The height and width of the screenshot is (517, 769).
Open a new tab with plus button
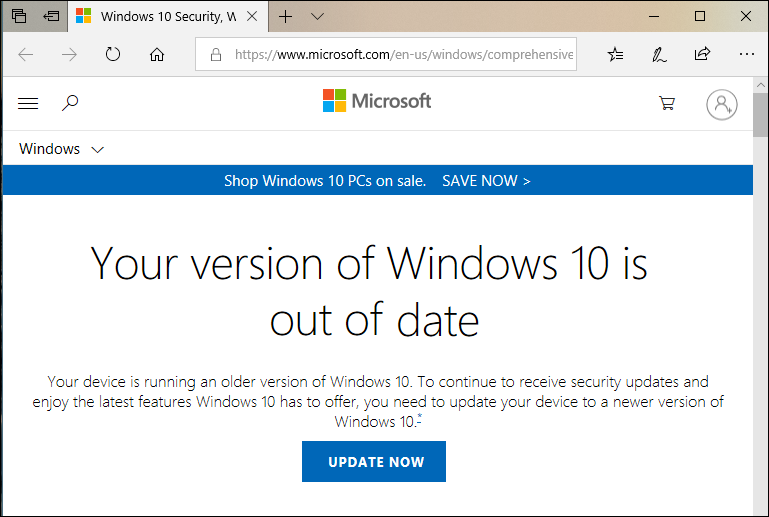[x=286, y=17]
